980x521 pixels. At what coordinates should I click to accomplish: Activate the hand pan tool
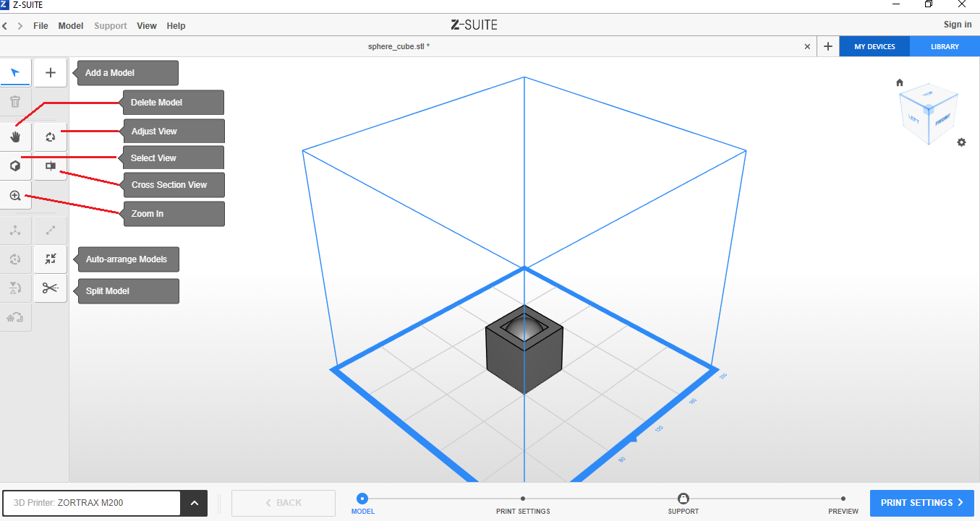click(x=15, y=137)
